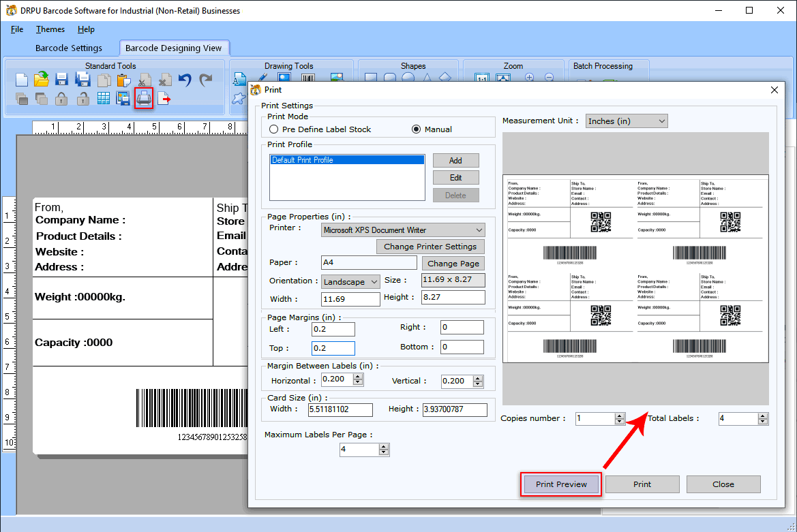Click the Card Size Width field
Image resolution: width=797 pixels, height=532 pixels.
tap(341, 409)
